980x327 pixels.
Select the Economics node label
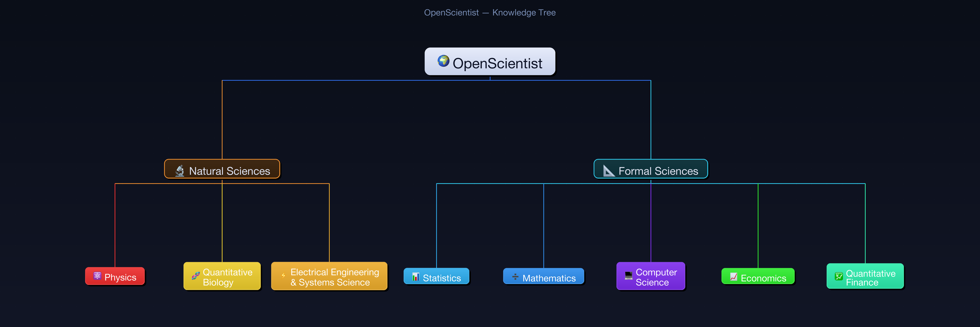pyautogui.click(x=764, y=277)
